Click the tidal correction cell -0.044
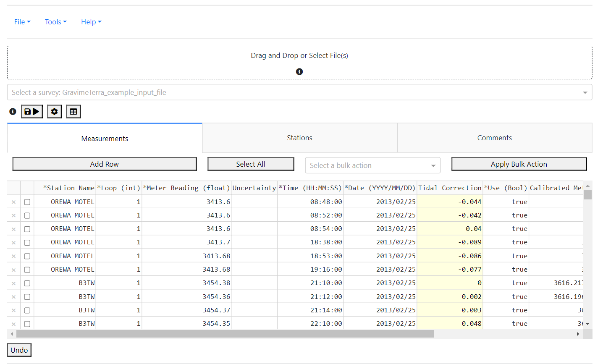The width and height of the screenshot is (603, 364). 450,202
